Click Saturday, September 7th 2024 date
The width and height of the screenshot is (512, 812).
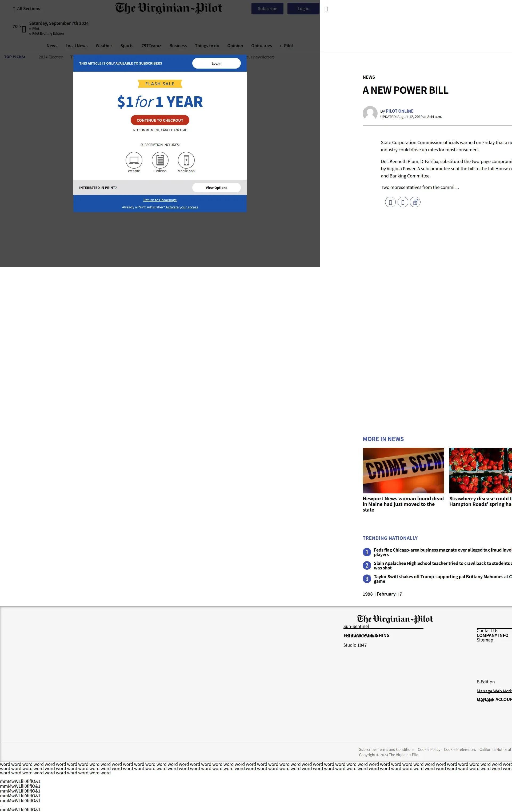coord(59,23)
